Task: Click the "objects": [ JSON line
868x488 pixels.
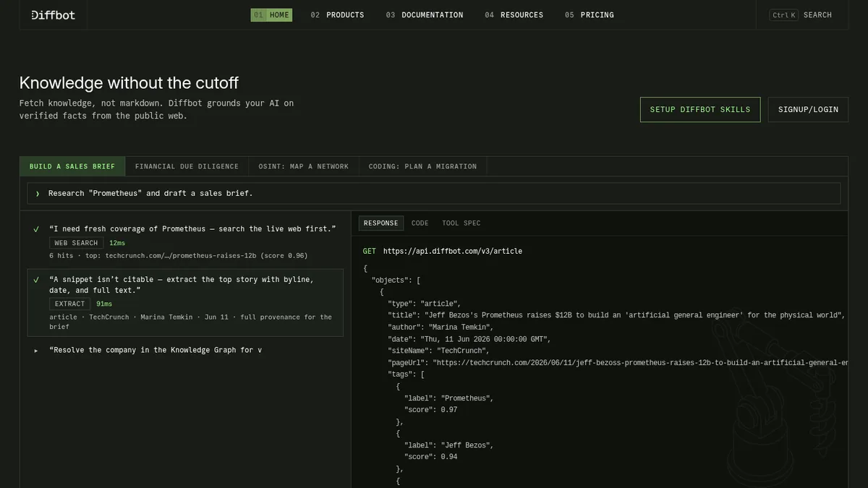Action: 396,280
